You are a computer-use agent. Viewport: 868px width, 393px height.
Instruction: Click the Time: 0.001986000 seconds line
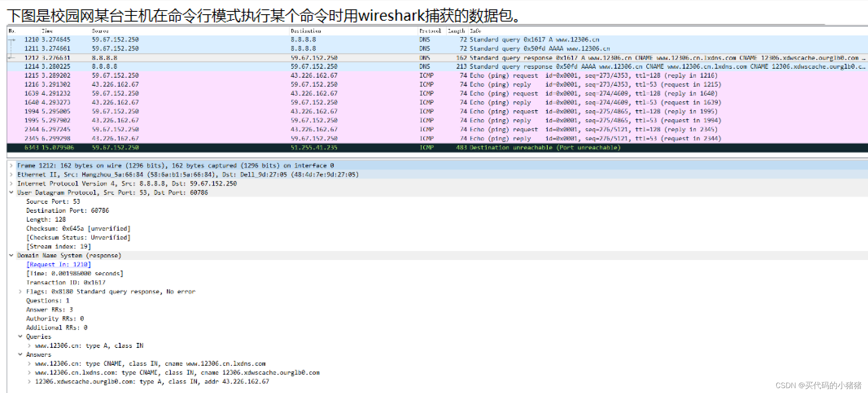coord(74,273)
